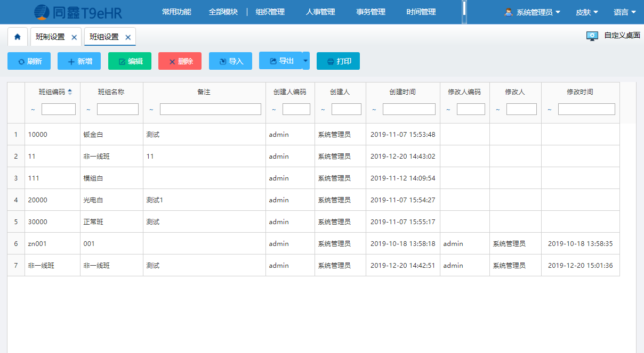Close the 班制设置 tab
Image resolution: width=644 pixels, height=353 pixels.
74,37
